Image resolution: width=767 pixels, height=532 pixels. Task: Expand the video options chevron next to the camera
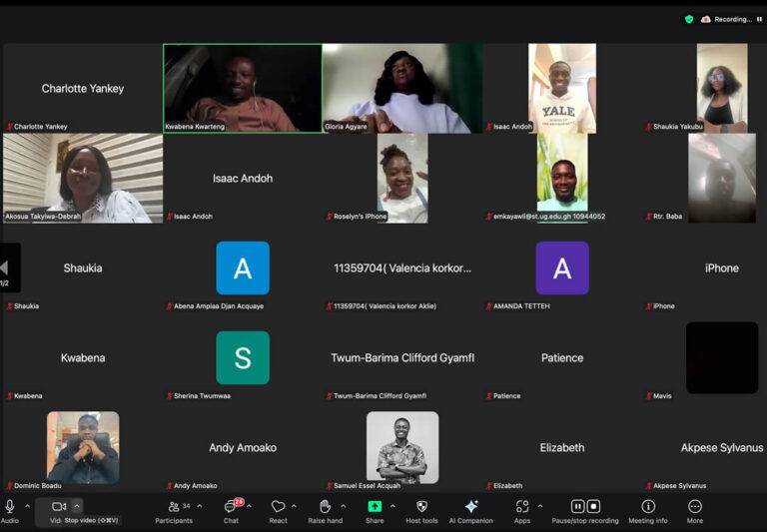(x=77, y=506)
